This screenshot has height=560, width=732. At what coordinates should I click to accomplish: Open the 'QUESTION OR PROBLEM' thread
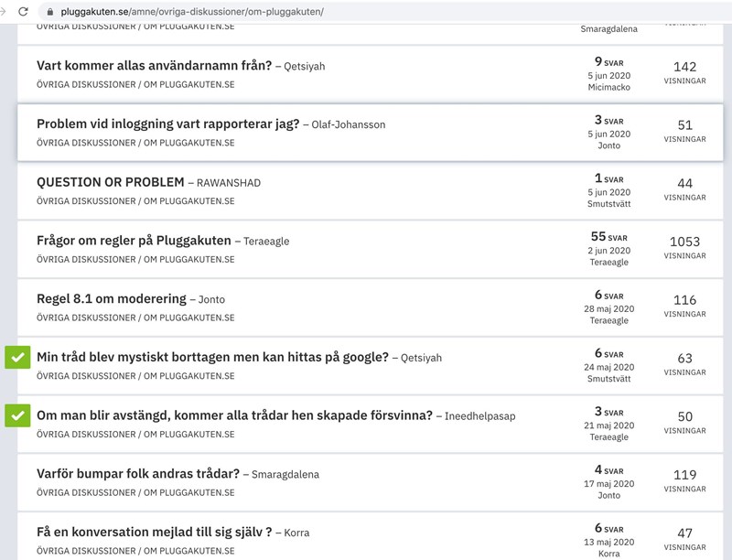[110, 183]
